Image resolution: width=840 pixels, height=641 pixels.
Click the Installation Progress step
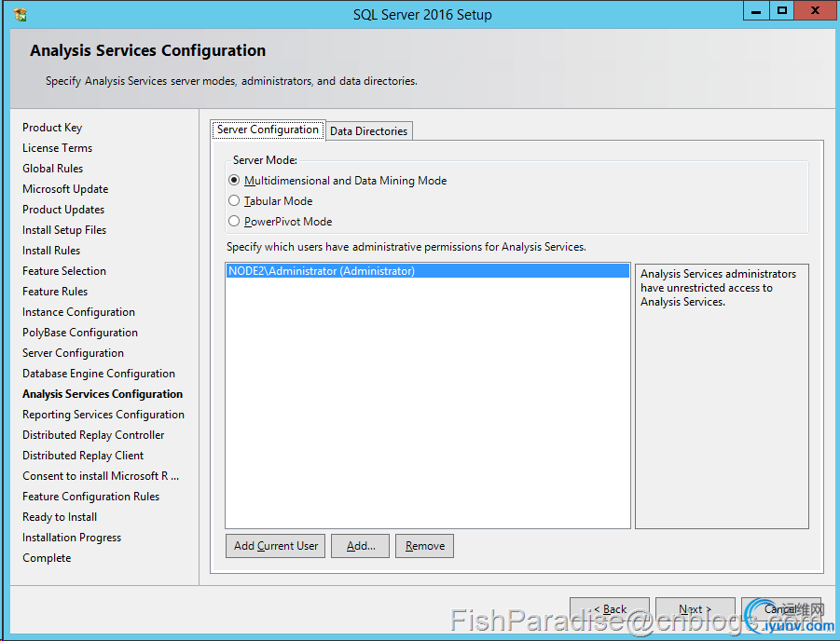(x=72, y=538)
